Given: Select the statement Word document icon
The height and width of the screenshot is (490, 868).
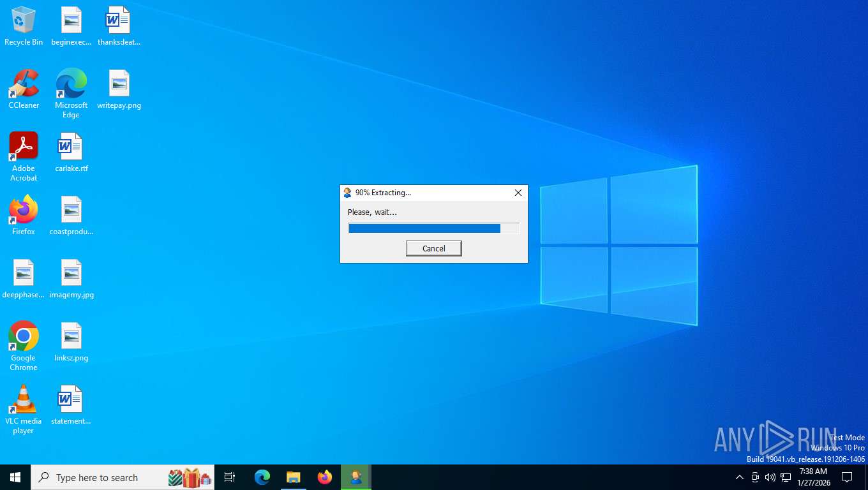Looking at the screenshot, I should pos(71,405).
